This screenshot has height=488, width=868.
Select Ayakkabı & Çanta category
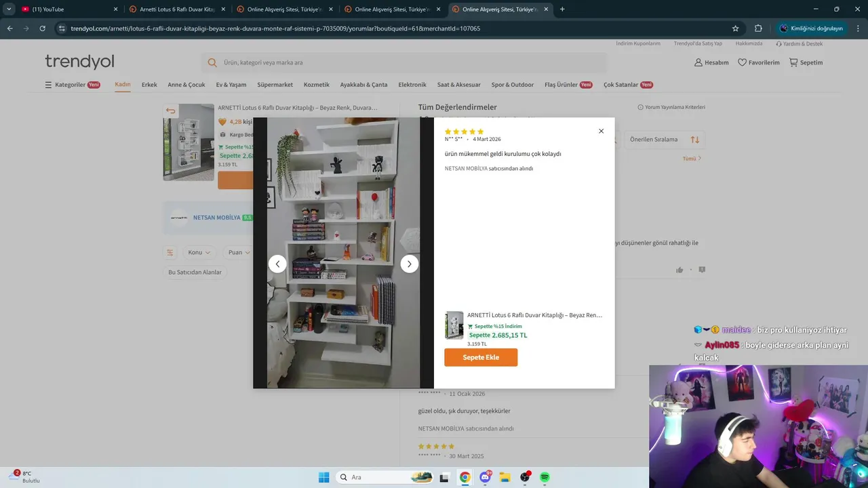[363, 85]
